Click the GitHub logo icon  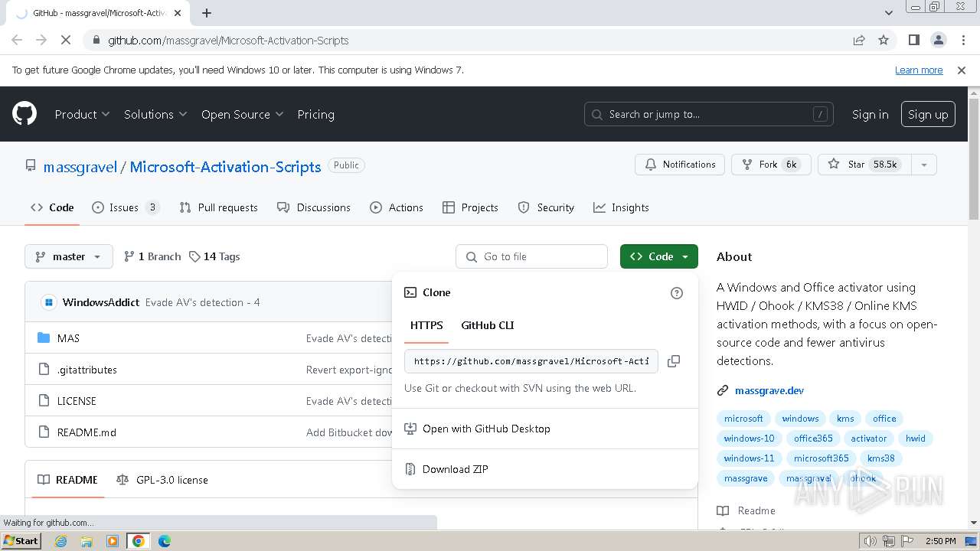pos(24,114)
